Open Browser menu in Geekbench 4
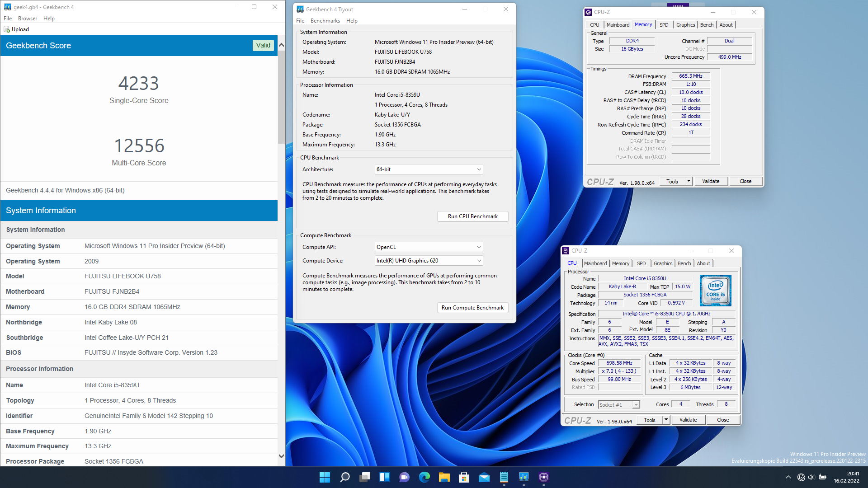 [x=28, y=19]
